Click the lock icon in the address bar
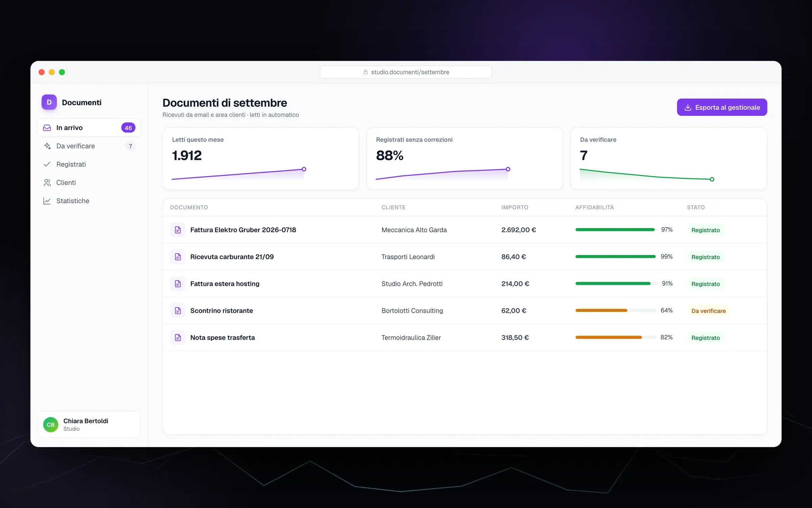 [366, 72]
